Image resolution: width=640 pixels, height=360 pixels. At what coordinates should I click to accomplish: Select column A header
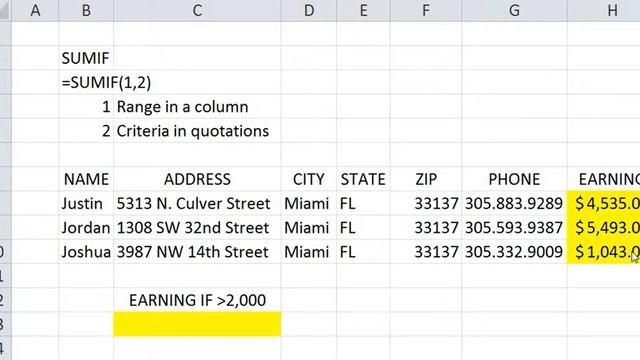coord(36,10)
